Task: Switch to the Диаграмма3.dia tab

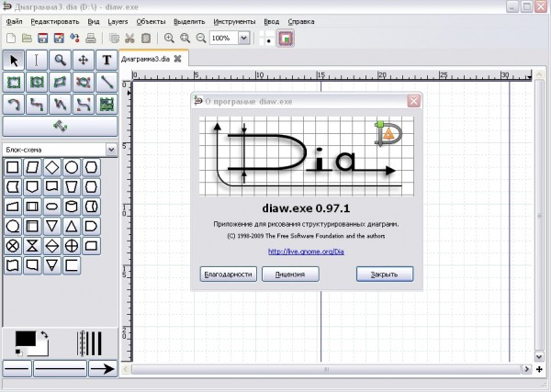Action: click(x=145, y=59)
